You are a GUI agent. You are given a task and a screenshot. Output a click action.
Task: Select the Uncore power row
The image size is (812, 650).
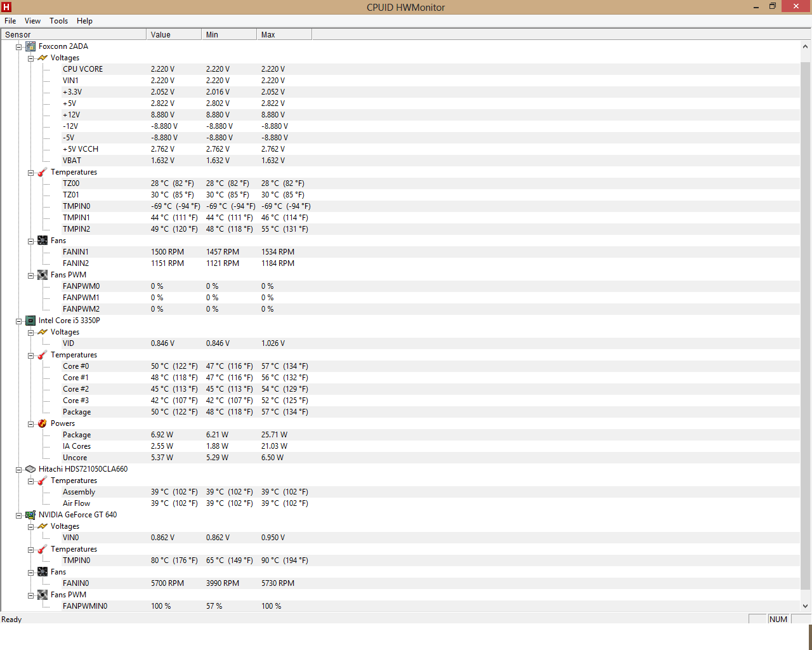pos(401,458)
